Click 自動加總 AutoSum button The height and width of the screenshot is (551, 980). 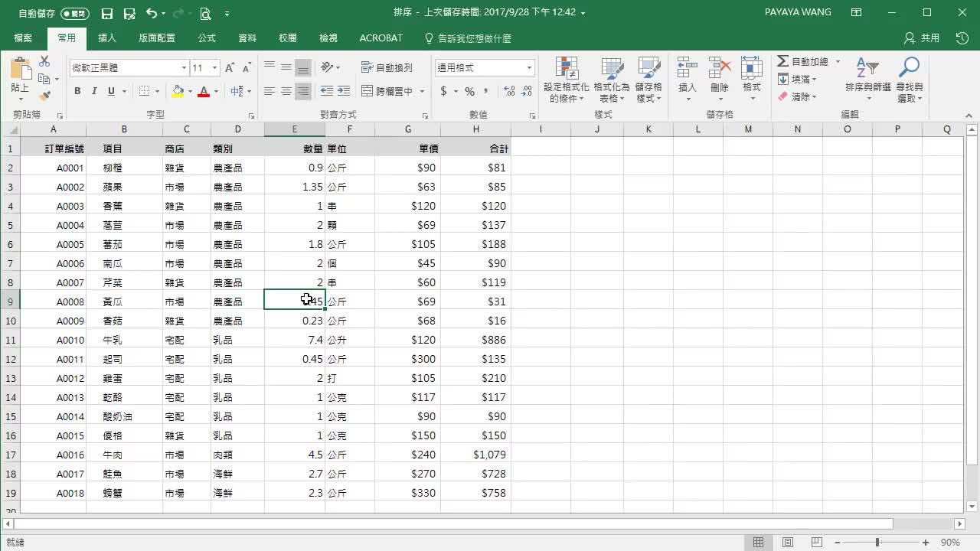coord(803,61)
